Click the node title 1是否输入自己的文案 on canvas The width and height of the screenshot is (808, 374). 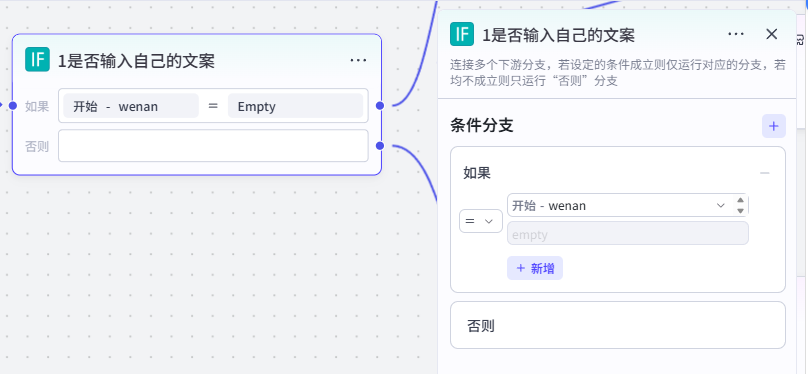pyautogui.click(x=136, y=61)
